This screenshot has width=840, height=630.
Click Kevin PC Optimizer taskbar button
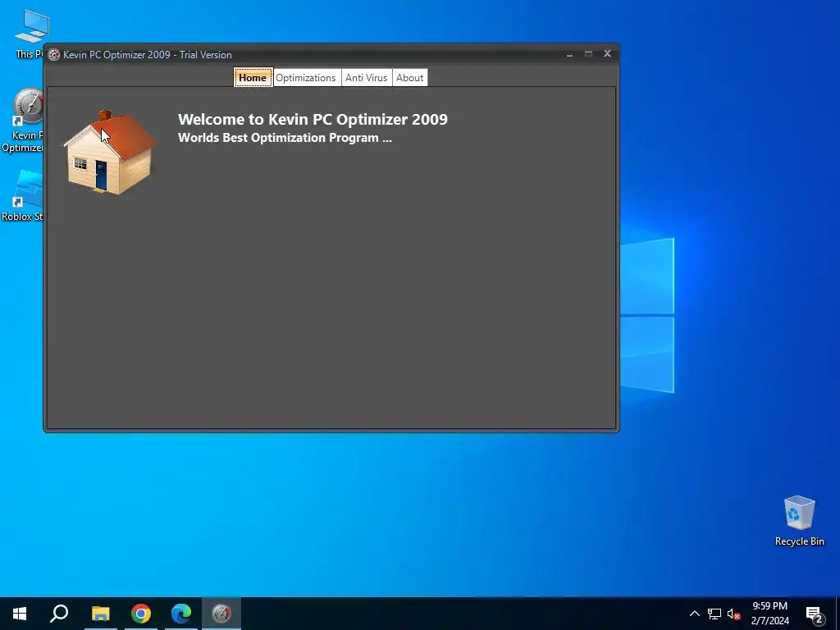click(x=221, y=614)
